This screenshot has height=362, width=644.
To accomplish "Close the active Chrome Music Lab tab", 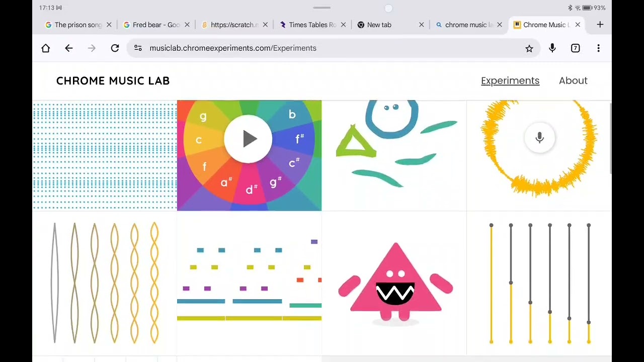I will (578, 25).
